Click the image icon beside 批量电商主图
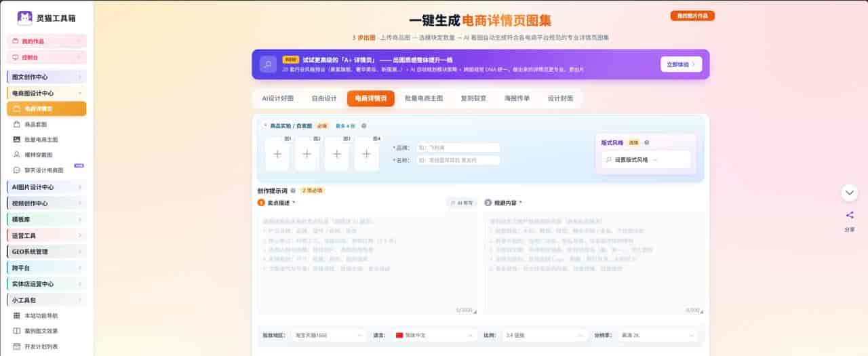The height and width of the screenshot is (356, 868). tap(18, 140)
